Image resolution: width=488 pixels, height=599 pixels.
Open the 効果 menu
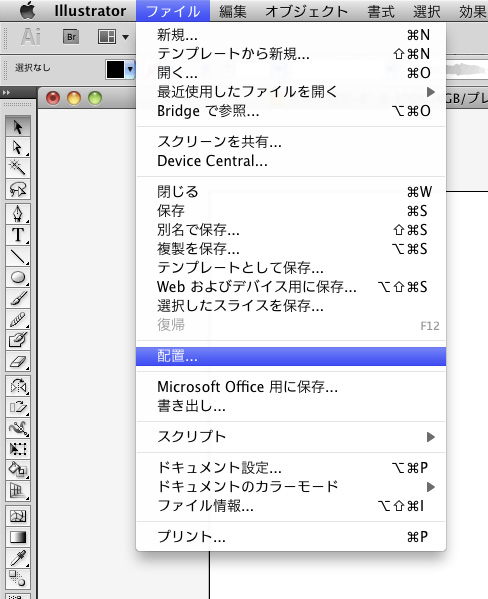click(473, 11)
